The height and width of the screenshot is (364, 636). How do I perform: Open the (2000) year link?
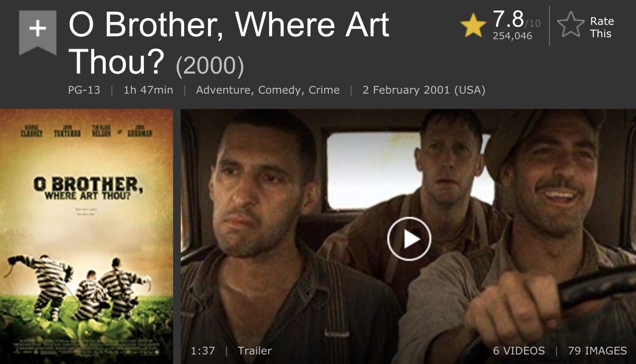pyautogui.click(x=210, y=66)
